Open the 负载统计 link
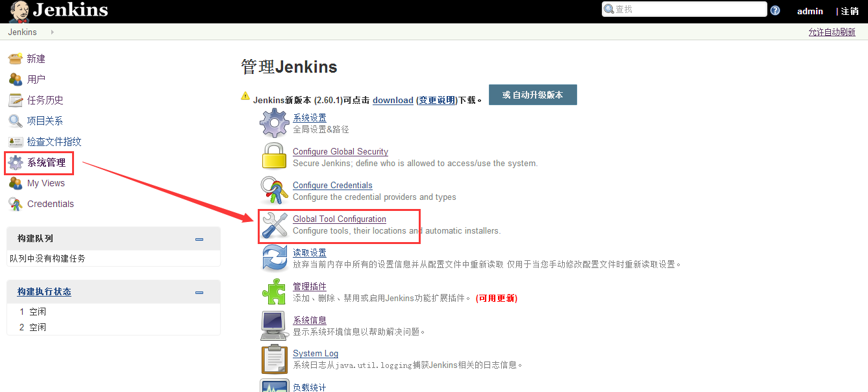The image size is (868, 392). [x=310, y=387]
